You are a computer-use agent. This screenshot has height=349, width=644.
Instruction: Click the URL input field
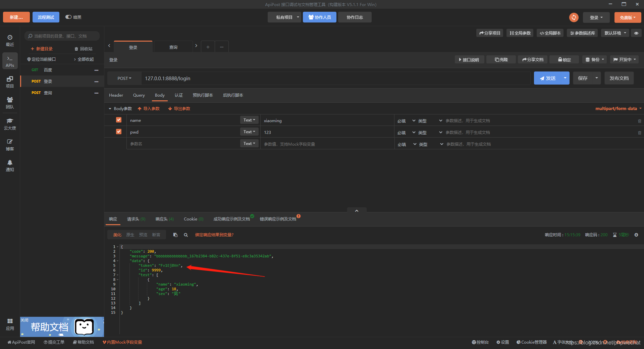point(335,78)
